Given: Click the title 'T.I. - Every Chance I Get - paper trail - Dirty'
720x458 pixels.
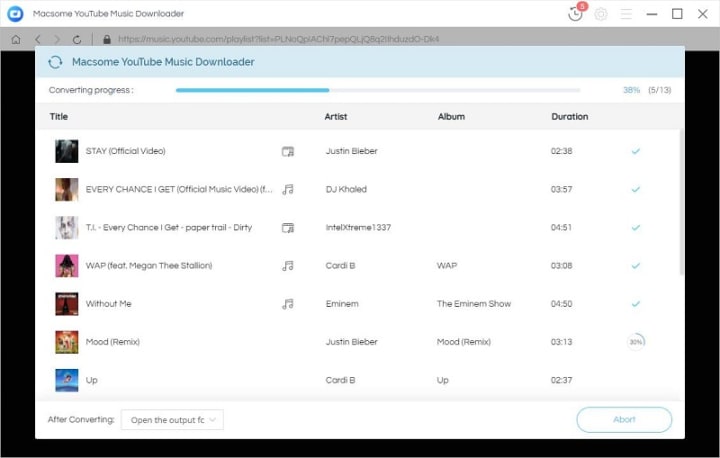Looking at the screenshot, I should point(169,227).
